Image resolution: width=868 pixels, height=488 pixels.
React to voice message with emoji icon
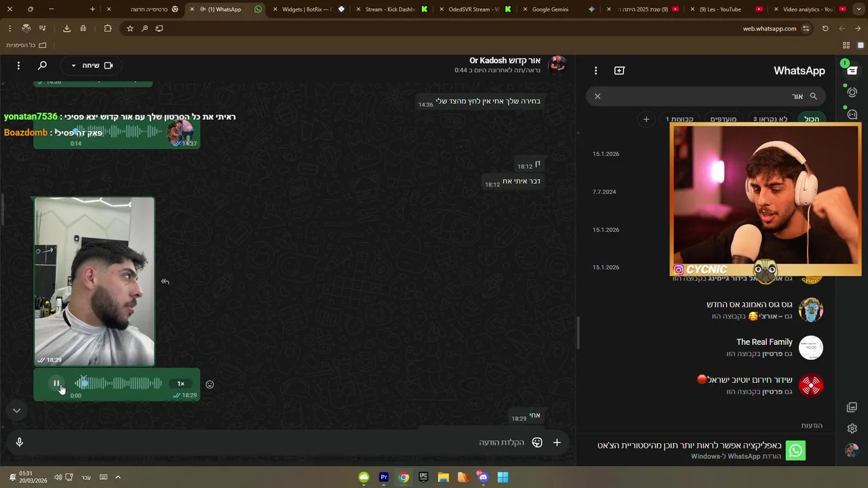[x=210, y=384]
